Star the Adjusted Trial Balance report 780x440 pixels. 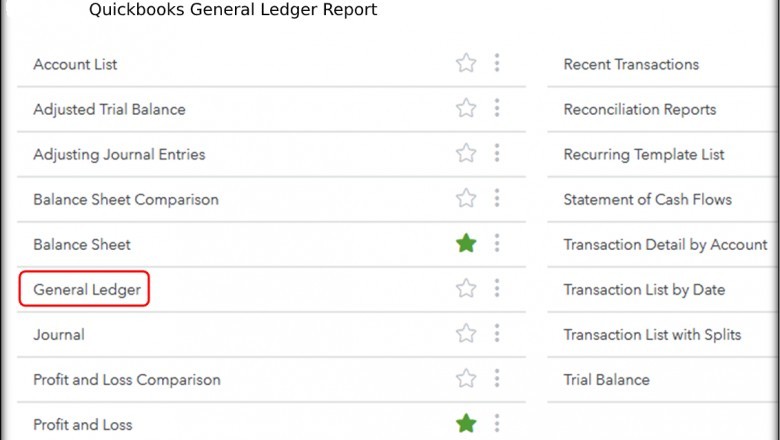tap(466, 109)
